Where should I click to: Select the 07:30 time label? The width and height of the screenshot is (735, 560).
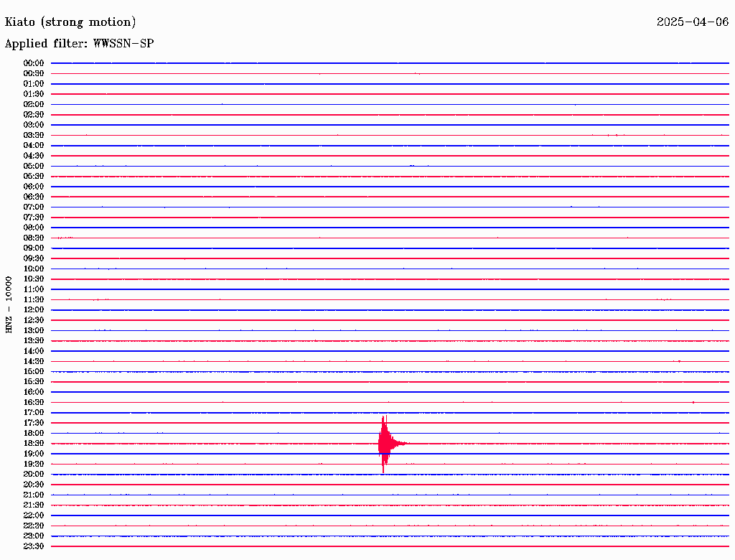click(34, 217)
